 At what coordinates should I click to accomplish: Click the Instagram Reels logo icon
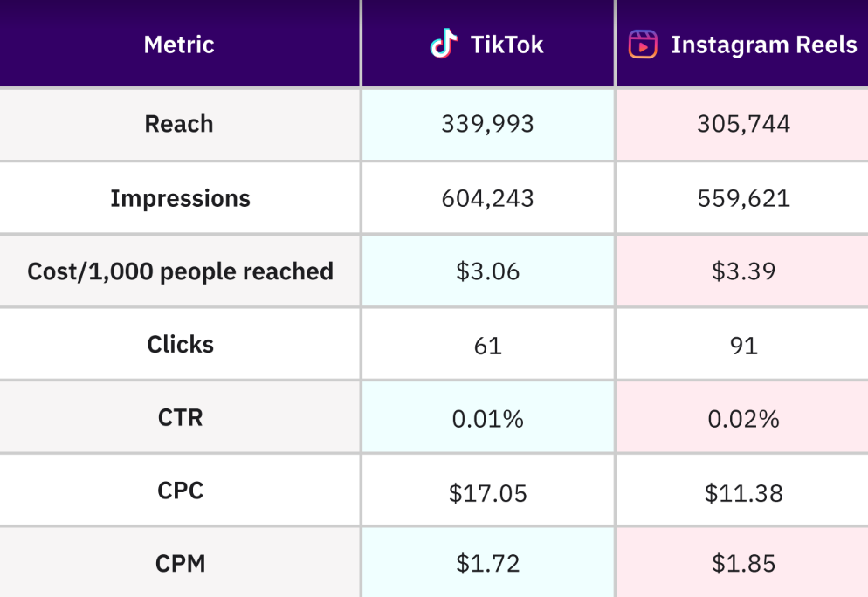[643, 45]
